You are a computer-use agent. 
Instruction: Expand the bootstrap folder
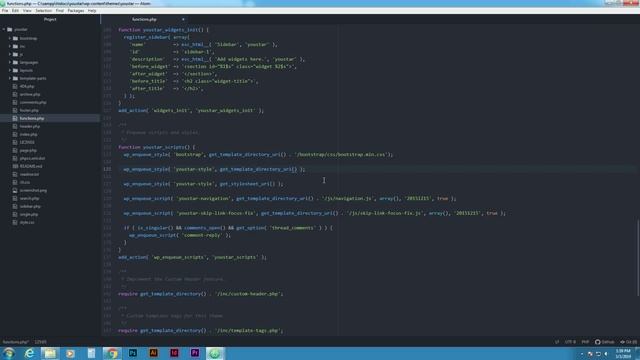[10, 38]
